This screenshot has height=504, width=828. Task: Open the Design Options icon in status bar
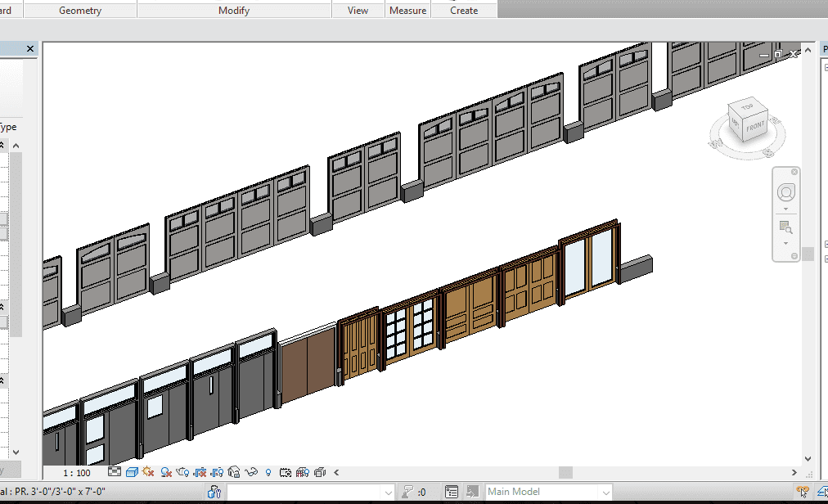coord(452,492)
